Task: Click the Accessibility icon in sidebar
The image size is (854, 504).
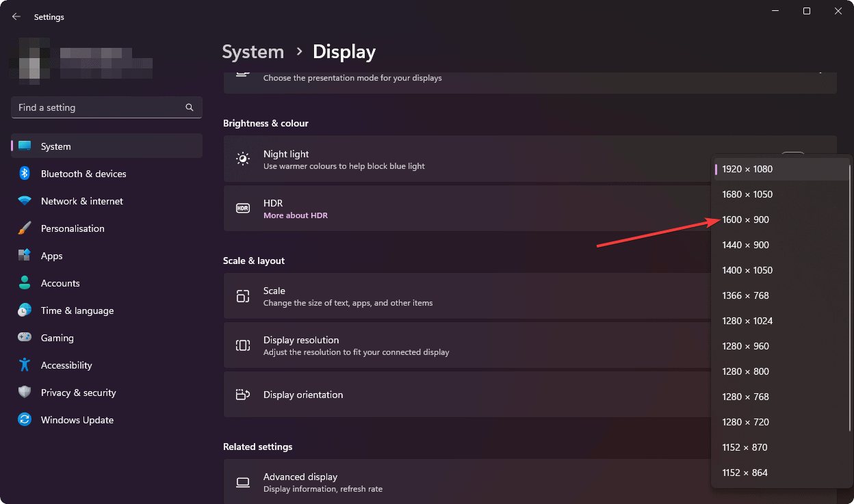Action: (x=25, y=365)
